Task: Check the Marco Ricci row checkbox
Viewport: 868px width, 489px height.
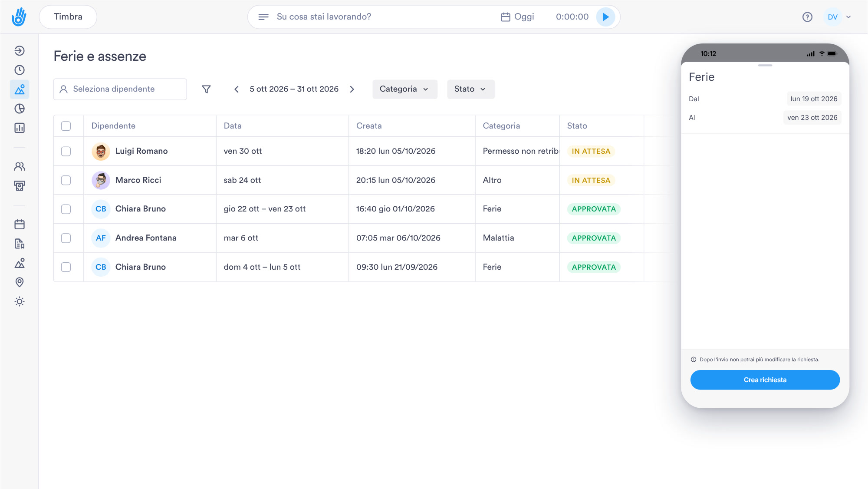Action: 66,180
